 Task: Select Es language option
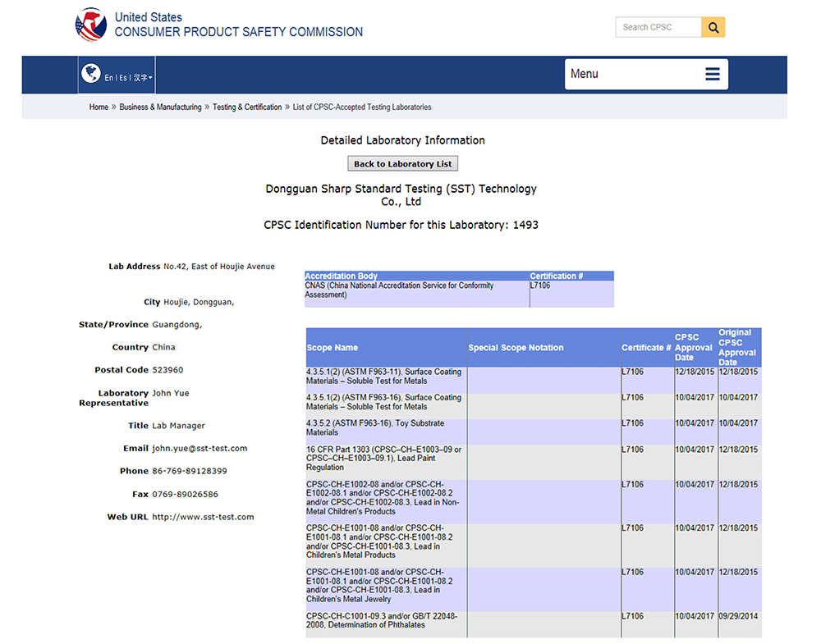tap(123, 77)
